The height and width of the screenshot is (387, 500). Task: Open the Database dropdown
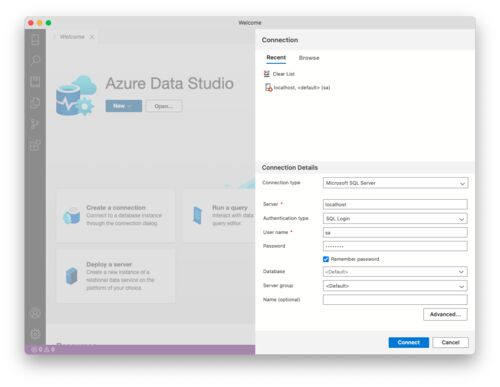[395, 272]
